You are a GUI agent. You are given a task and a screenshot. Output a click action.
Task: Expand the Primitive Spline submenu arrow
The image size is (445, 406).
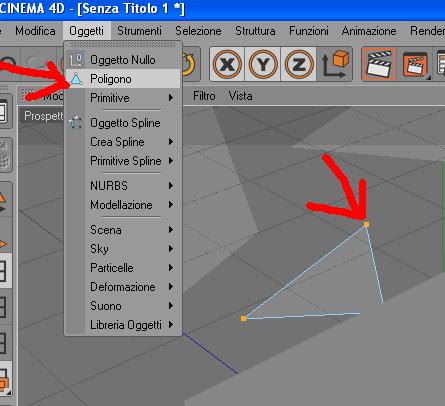coord(171,161)
